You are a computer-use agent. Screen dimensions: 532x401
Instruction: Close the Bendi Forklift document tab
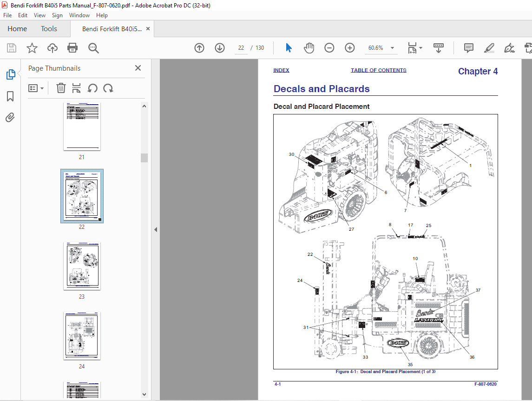[148, 29]
